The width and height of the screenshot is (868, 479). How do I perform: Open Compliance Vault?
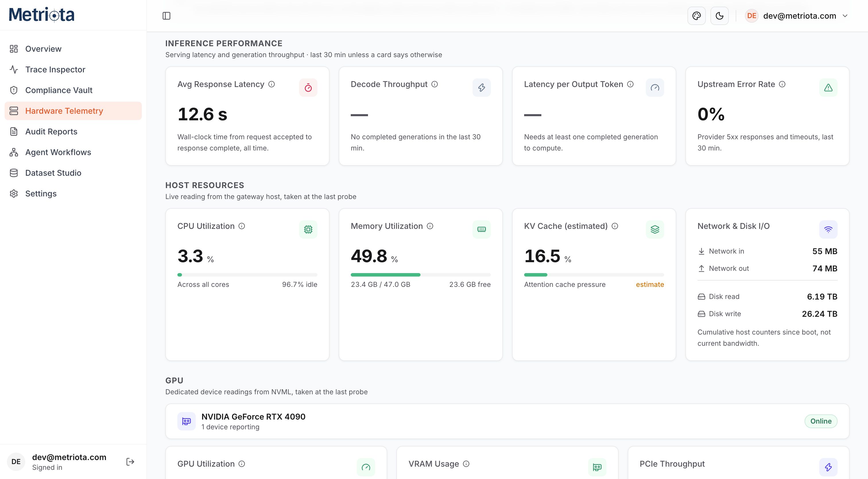coord(73,90)
